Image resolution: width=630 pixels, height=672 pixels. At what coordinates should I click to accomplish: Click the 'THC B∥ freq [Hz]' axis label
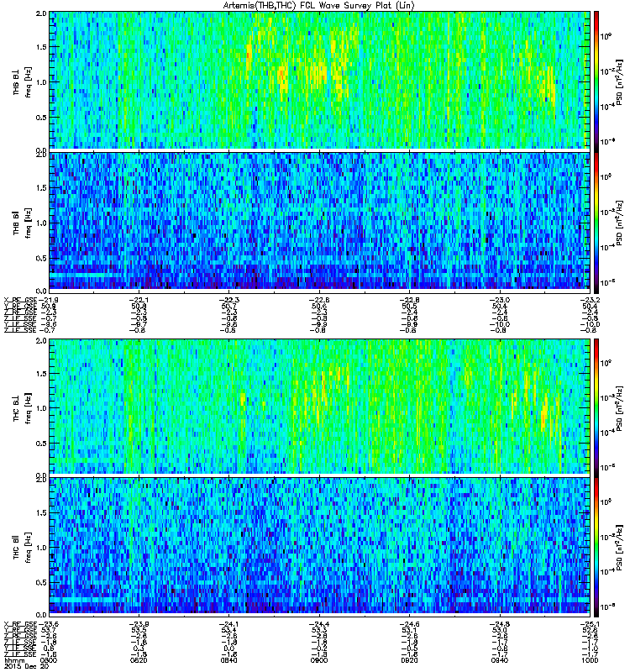pyautogui.click(x=22, y=548)
